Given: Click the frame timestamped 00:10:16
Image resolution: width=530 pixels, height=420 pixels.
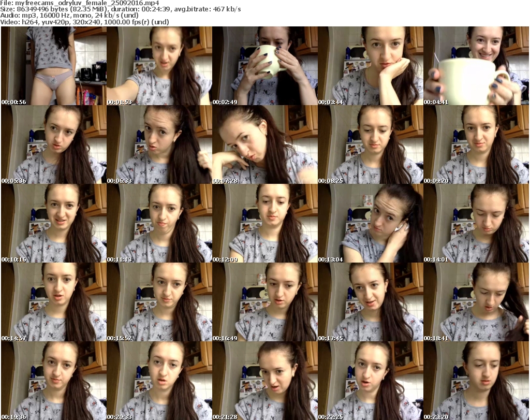Looking at the screenshot, I should tap(53, 223).
